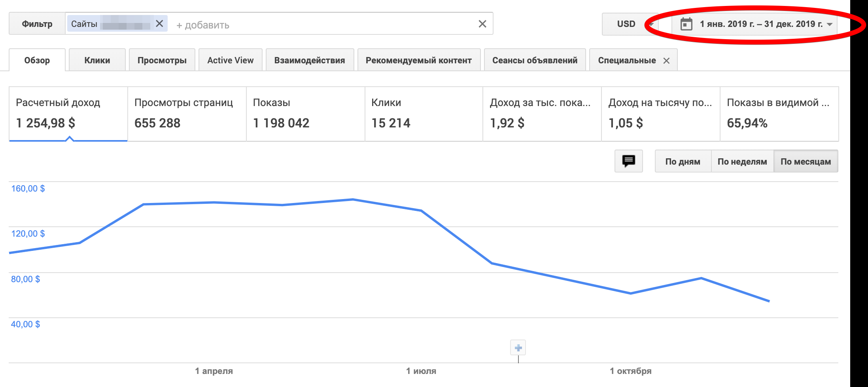Switch to the Просмотры tab
Image resolution: width=868 pixels, height=387 pixels.
162,61
